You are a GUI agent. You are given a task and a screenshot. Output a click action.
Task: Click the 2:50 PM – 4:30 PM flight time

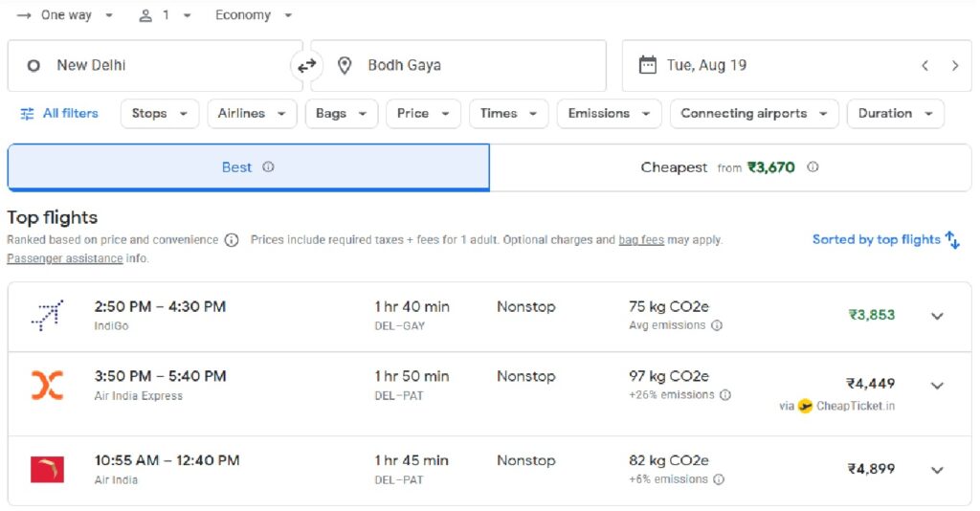160,307
